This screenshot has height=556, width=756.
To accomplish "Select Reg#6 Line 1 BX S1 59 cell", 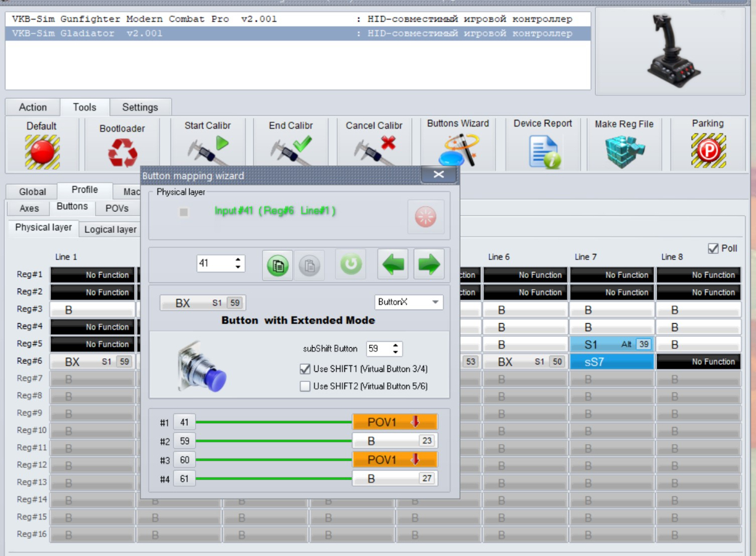I will tap(92, 362).
